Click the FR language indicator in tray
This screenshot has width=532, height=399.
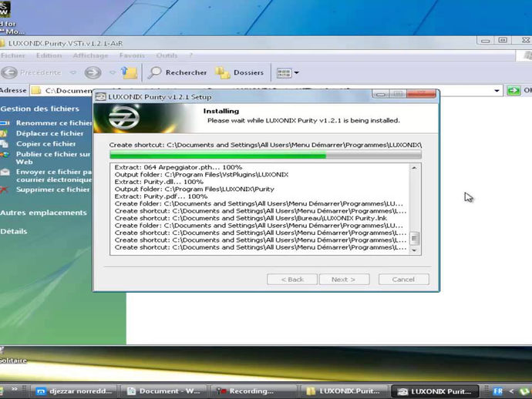coord(498,391)
